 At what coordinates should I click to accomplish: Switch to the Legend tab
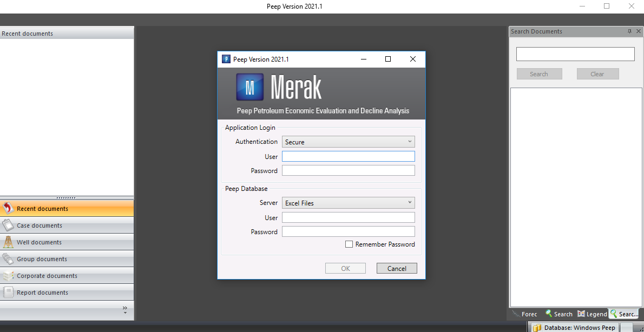[592, 314]
